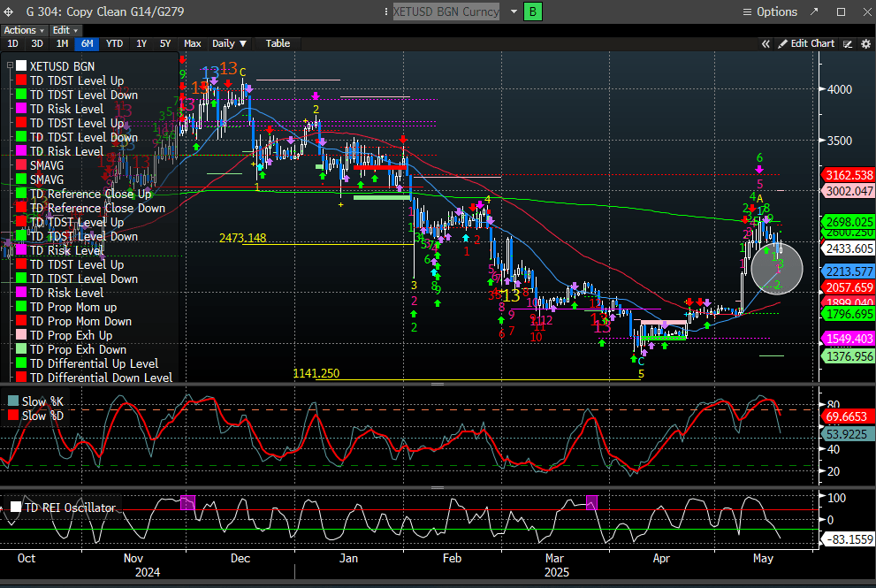The image size is (876, 588).
Task: Click the move-window crosshair icon
Action: click(x=9, y=11)
